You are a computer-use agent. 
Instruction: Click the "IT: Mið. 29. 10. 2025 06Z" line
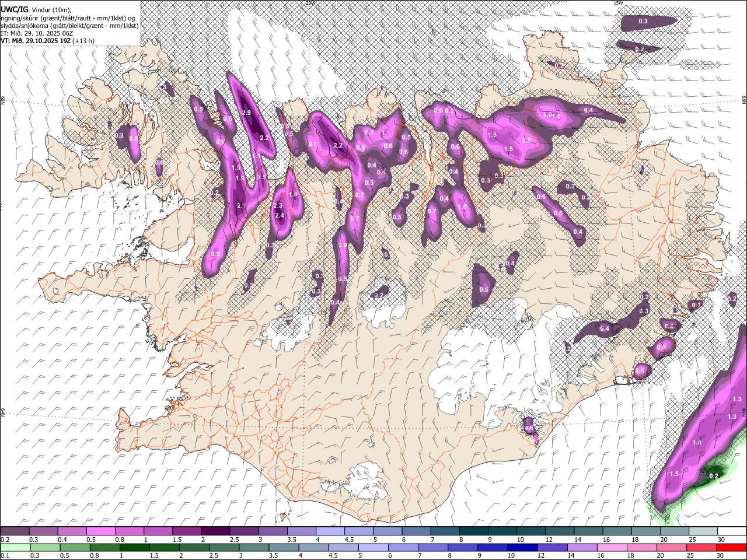click(37, 33)
